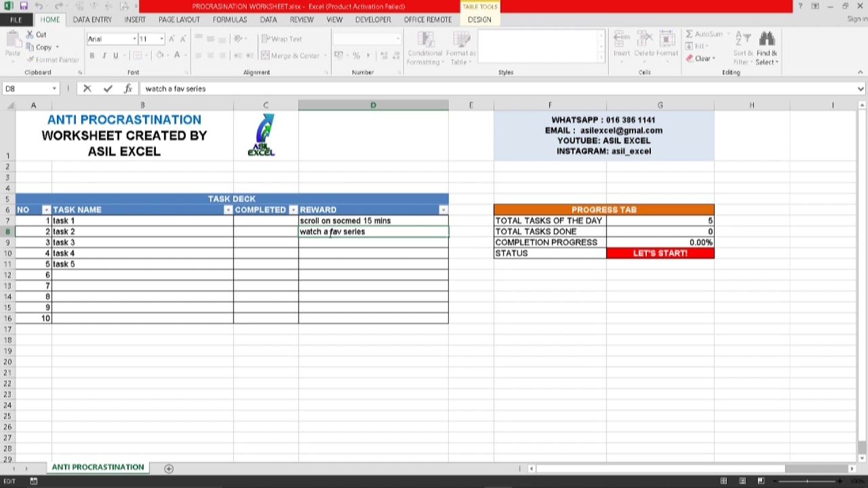Switch to Normal view in status bar
The height and width of the screenshot is (488, 868).
click(x=724, y=481)
